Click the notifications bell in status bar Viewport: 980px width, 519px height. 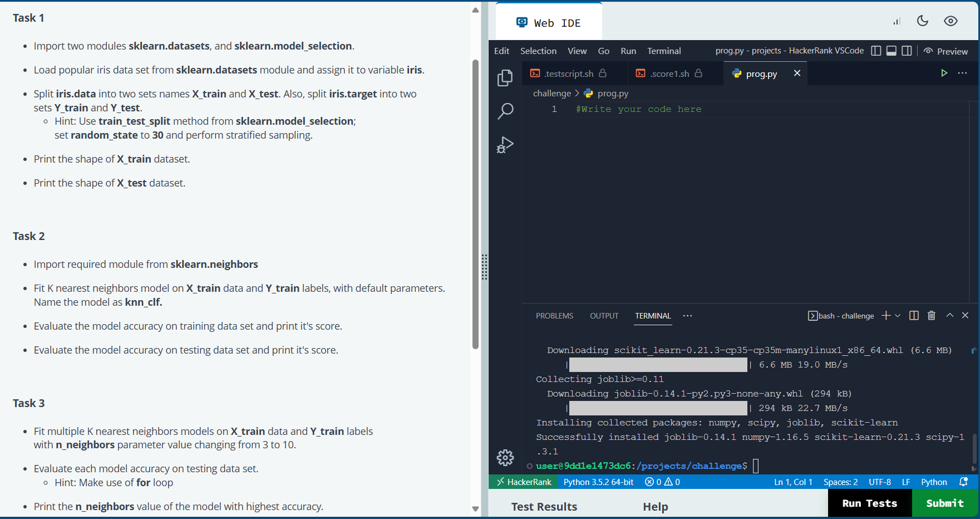point(964,482)
